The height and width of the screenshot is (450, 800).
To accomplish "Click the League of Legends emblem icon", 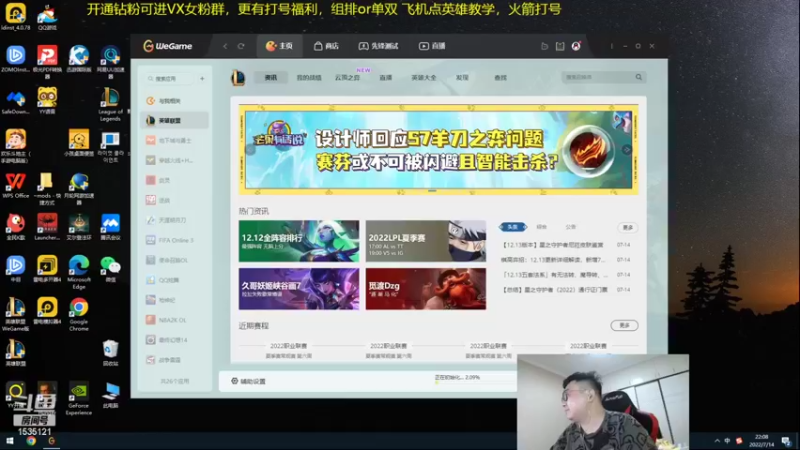I will click(x=238, y=78).
